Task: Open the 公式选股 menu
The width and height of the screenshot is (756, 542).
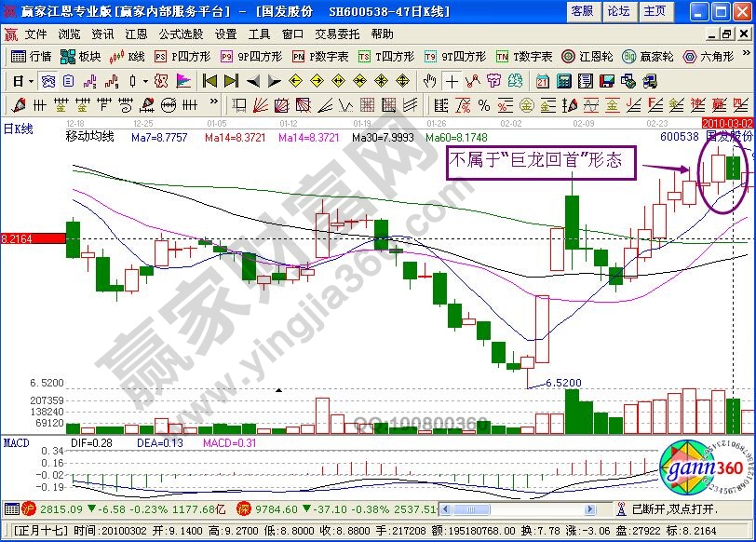Action: click(x=181, y=34)
